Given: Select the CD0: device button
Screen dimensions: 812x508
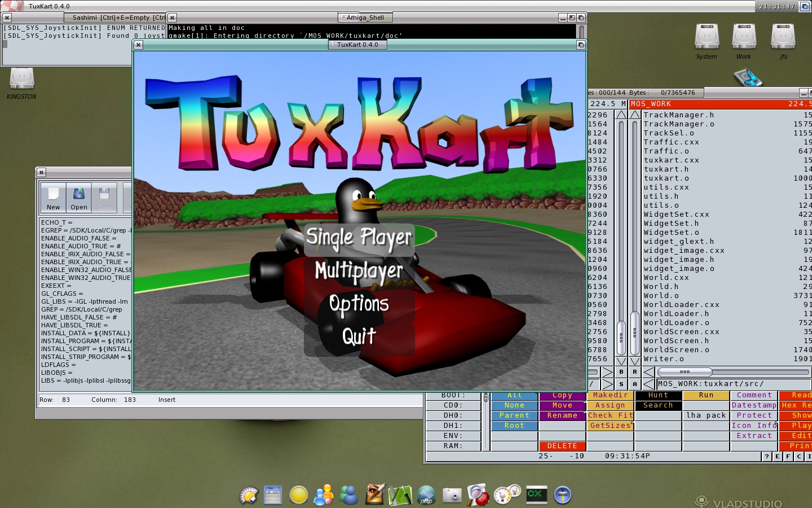Looking at the screenshot, I should (x=453, y=405).
